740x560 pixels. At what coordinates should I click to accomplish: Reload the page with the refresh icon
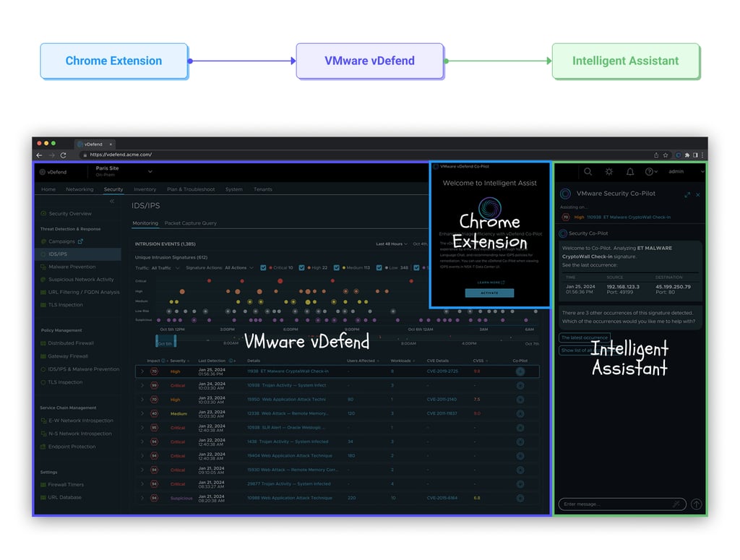click(64, 155)
